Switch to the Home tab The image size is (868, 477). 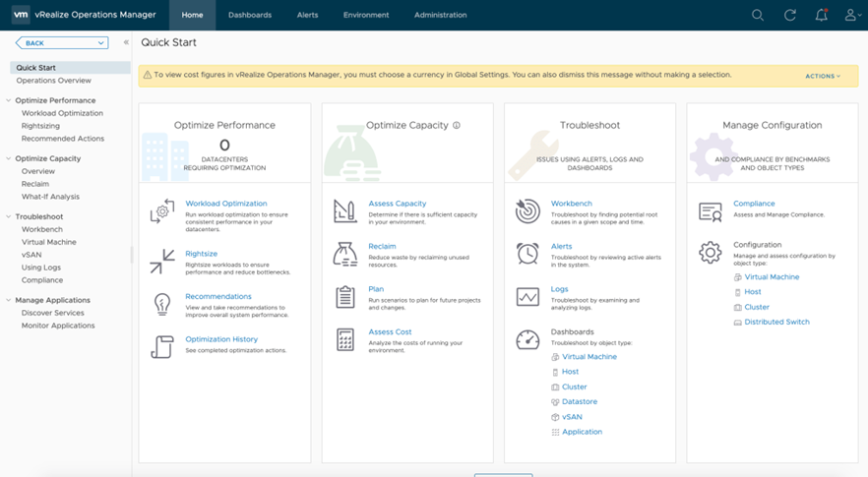192,15
